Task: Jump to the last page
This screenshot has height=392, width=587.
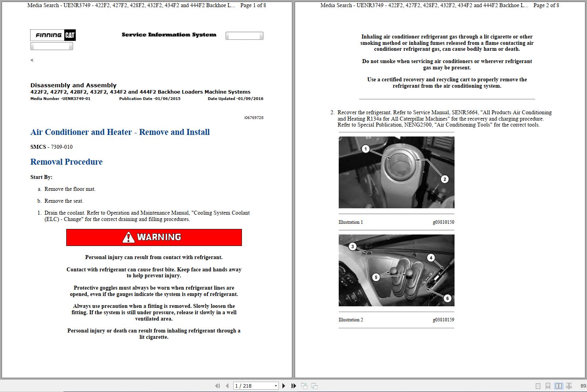Action: 293,386
